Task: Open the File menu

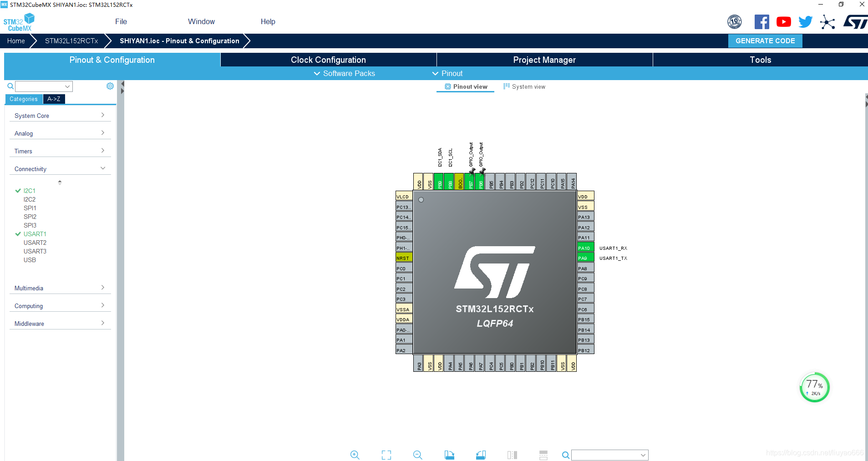Action: 121,21
